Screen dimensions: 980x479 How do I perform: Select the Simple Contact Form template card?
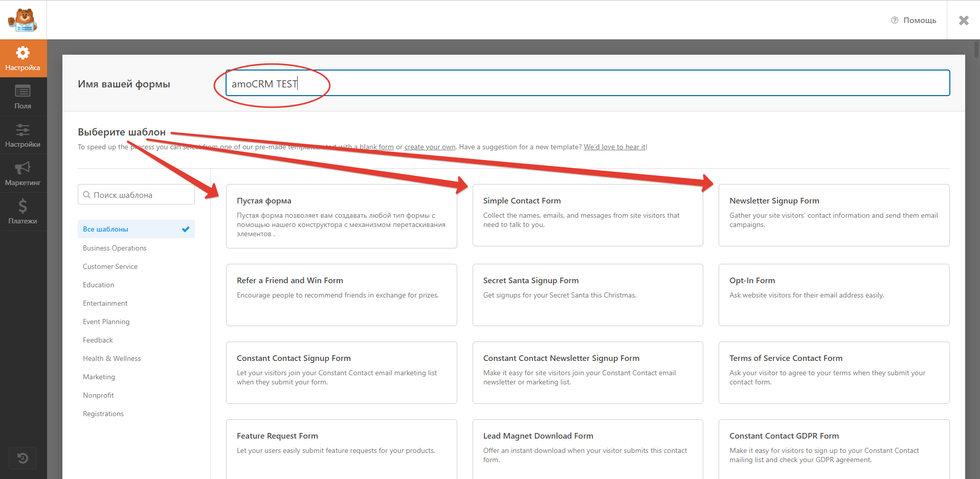587,215
